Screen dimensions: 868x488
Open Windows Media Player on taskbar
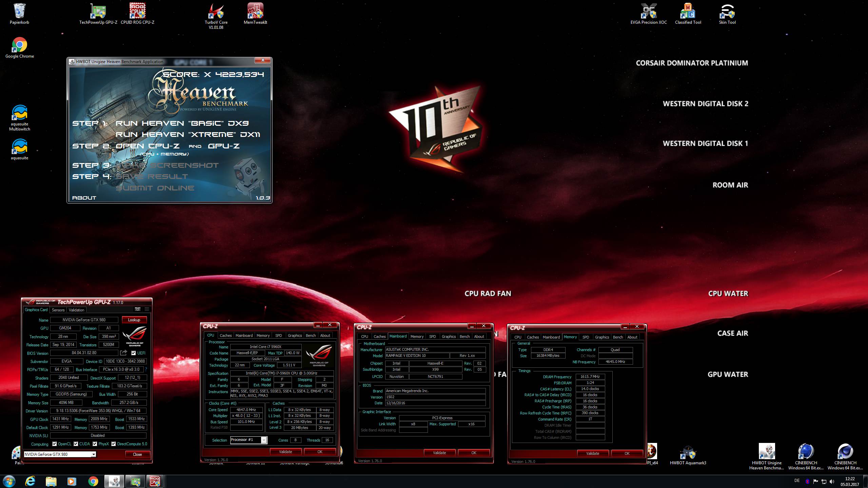(72, 481)
